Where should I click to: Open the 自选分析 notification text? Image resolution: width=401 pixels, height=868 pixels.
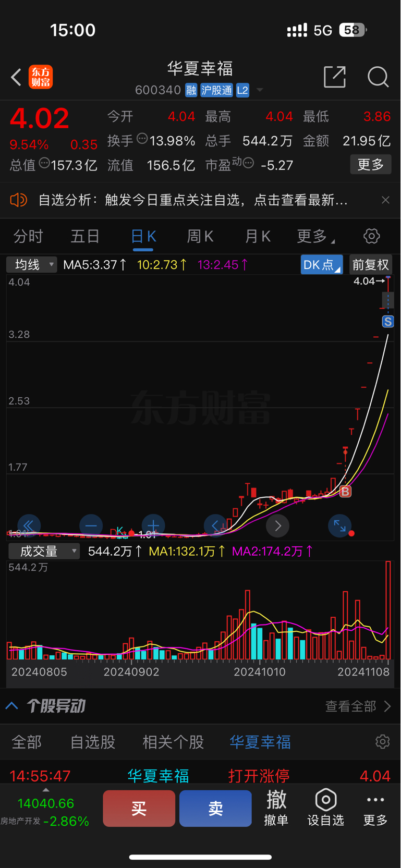pyautogui.click(x=193, y=200)
